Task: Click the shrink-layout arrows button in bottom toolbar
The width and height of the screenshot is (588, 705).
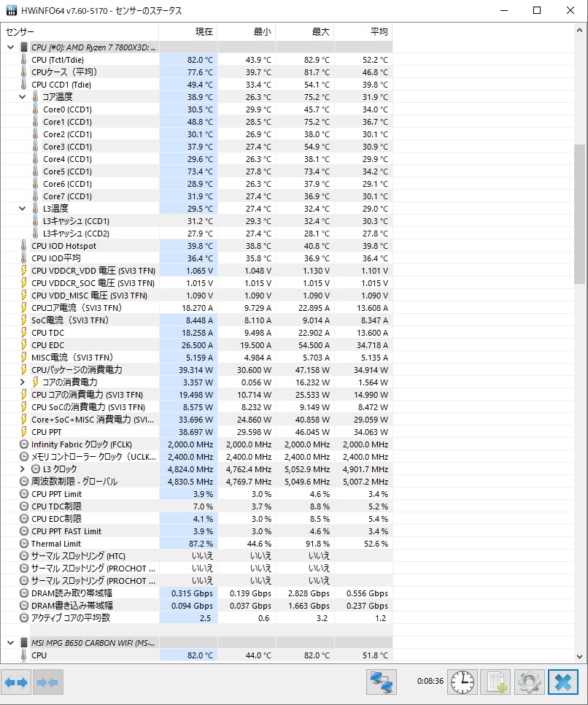Action: (47, 682)
